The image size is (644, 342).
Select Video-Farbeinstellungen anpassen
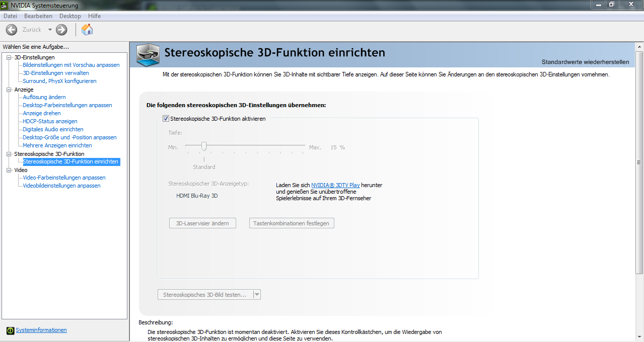click(x=64, y=178)
